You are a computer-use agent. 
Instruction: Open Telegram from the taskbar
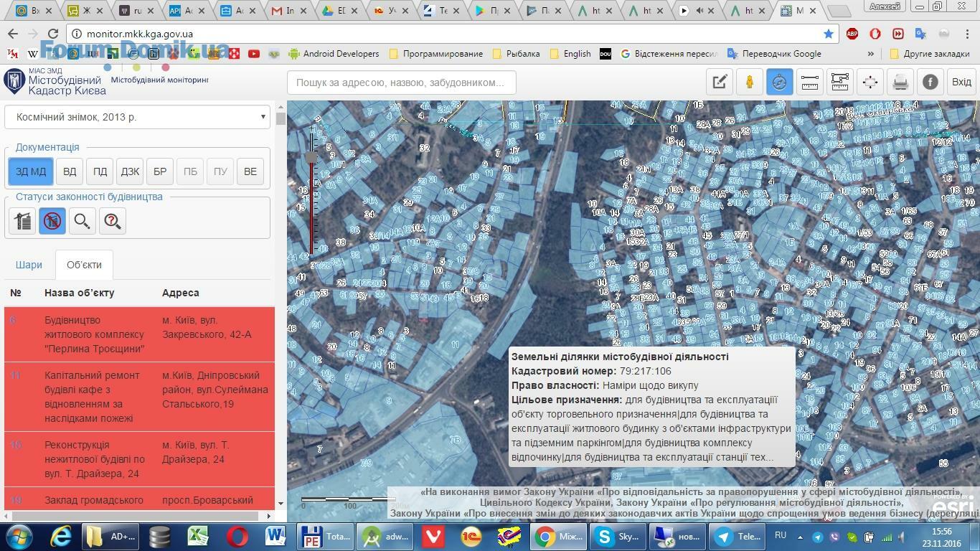[737, 537]
